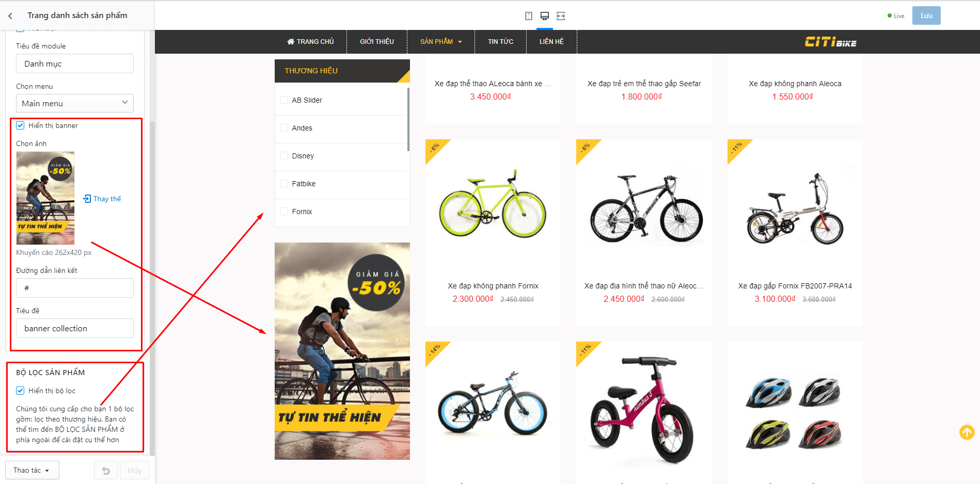This screenshot has height=484, width=980.
Task: Click the price 2.300.000₫
Action: 473,299
